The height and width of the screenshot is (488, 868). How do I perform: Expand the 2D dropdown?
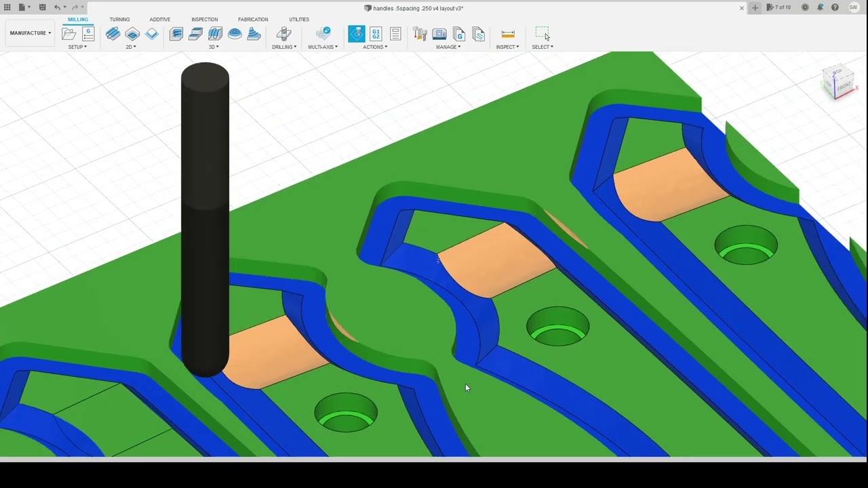click(x=131, y=47)
